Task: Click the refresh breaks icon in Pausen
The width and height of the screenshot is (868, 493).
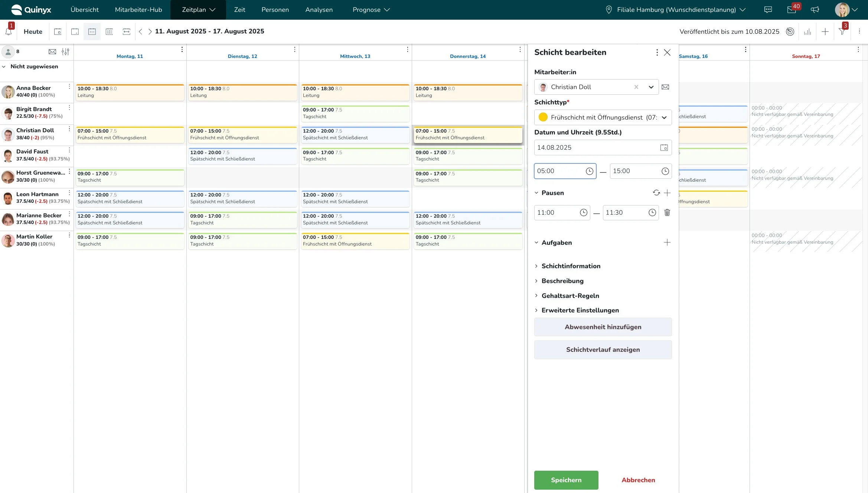Action: (656, 193)
